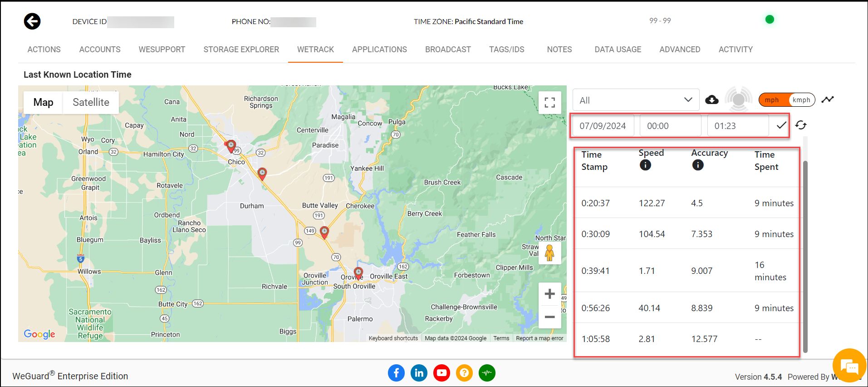Refresh location data with the sync arrows
868x387 pixels.
point(801,125)
